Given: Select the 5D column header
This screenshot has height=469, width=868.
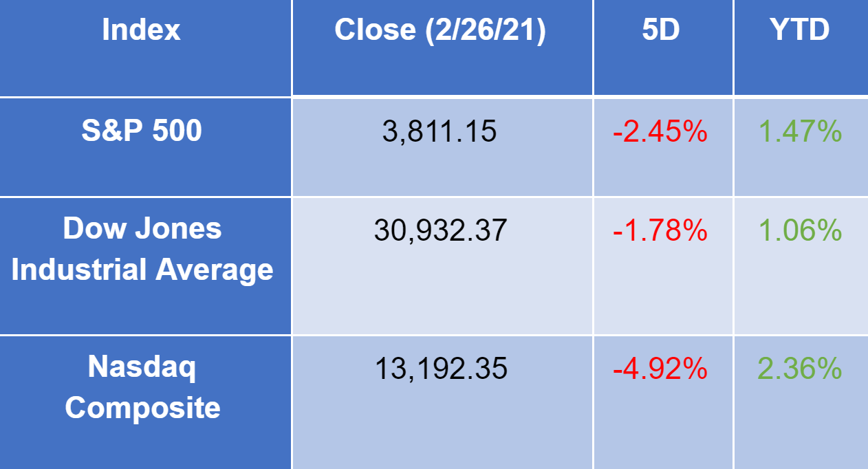Looking at the screenshot, I should click(x=661, y=30).
